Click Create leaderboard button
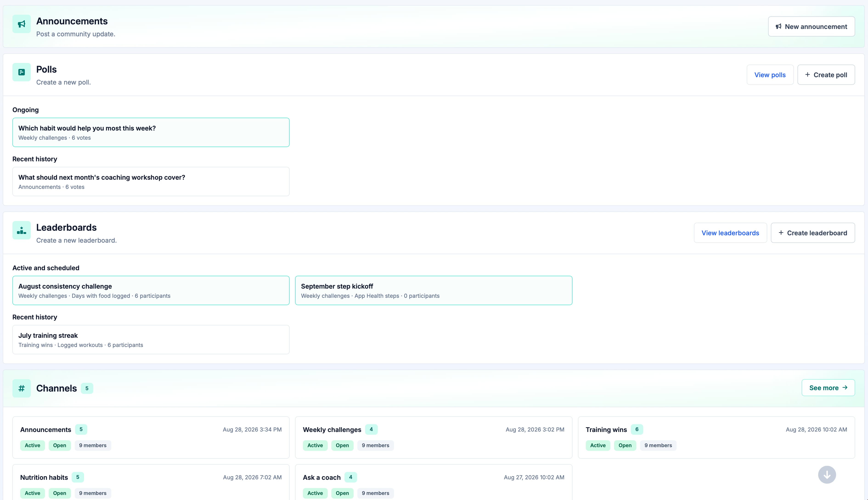Viewport: 868px width, 500px height. coord(812,233)
